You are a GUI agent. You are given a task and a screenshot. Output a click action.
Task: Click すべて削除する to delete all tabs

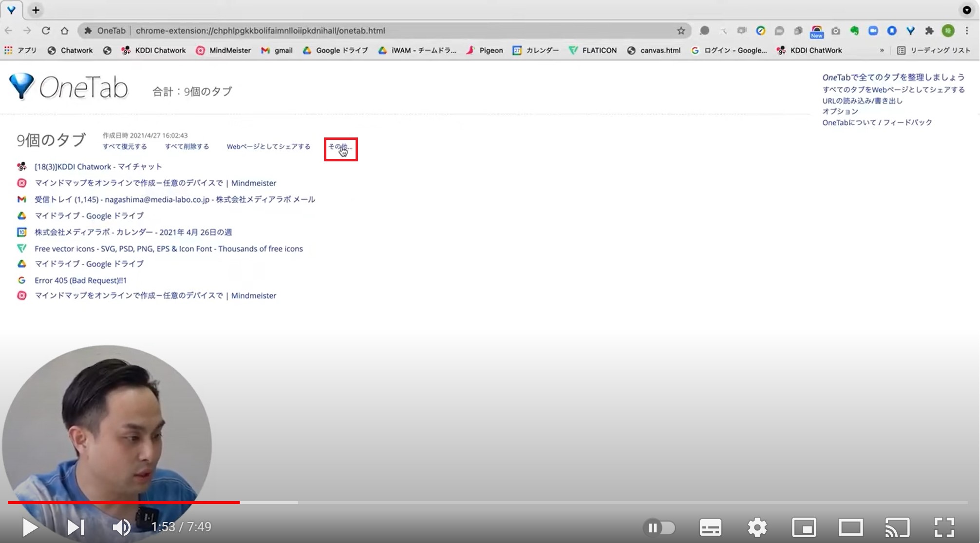point(187,146)
